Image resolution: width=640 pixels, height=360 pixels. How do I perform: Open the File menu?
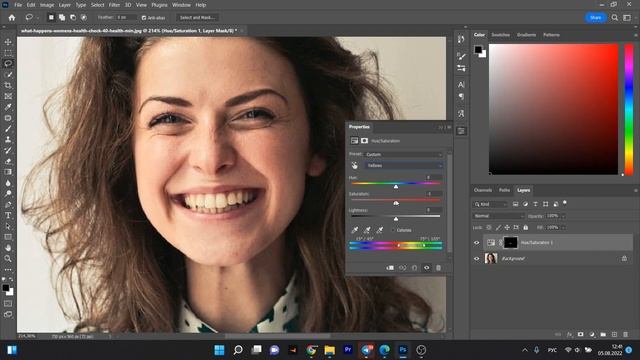(18, 5)
